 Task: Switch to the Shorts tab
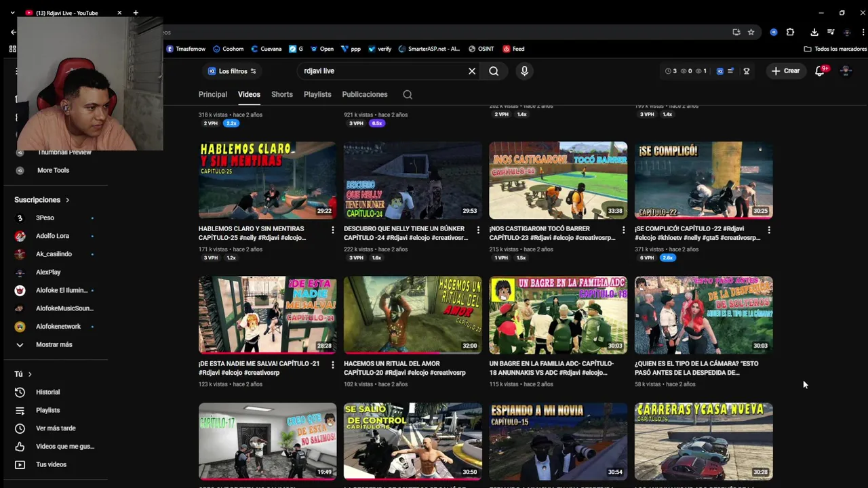click(282, 95)
